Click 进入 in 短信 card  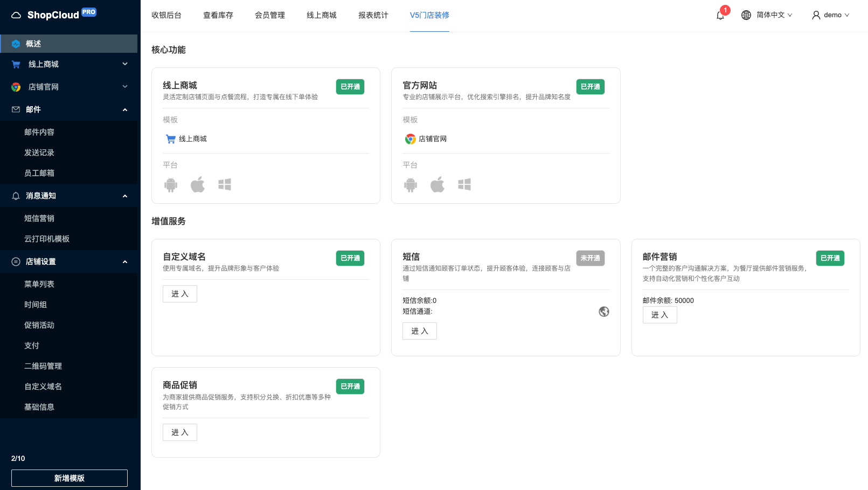[420, 331]
